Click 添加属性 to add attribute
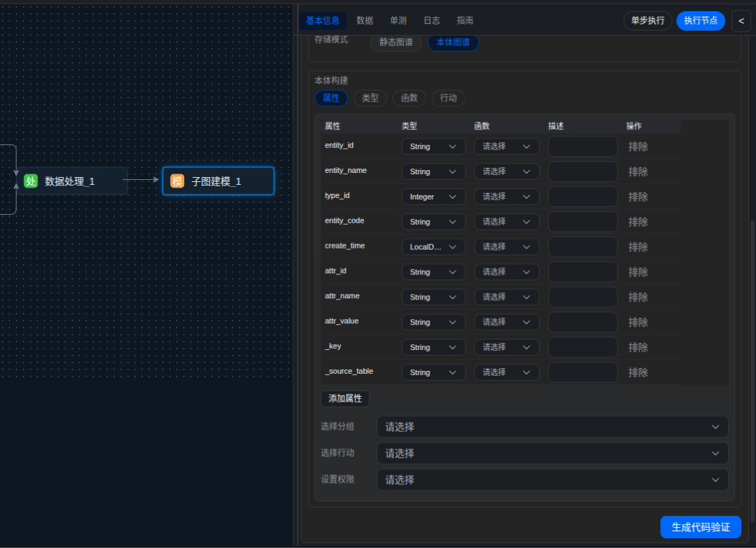The height and width of the screenshot is (548, 756). tap(345, 398)
